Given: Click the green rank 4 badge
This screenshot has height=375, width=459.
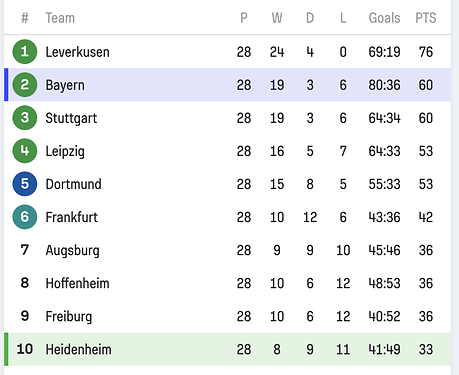Looking at the screenshot, I should (x=25, y=151).
